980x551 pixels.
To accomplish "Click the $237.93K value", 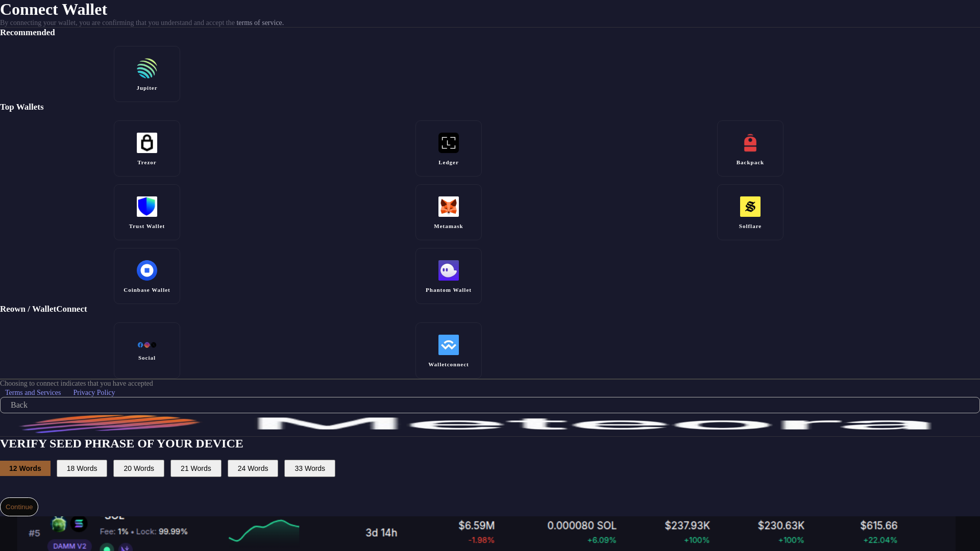I will (687, 525).
